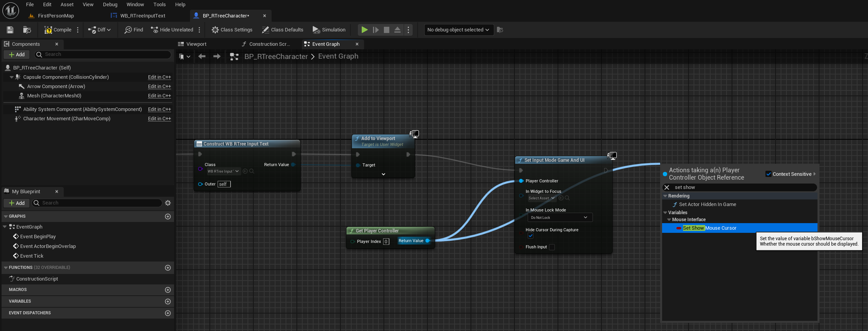
Task: Open the Asset menu
Action: click(67, 5)
